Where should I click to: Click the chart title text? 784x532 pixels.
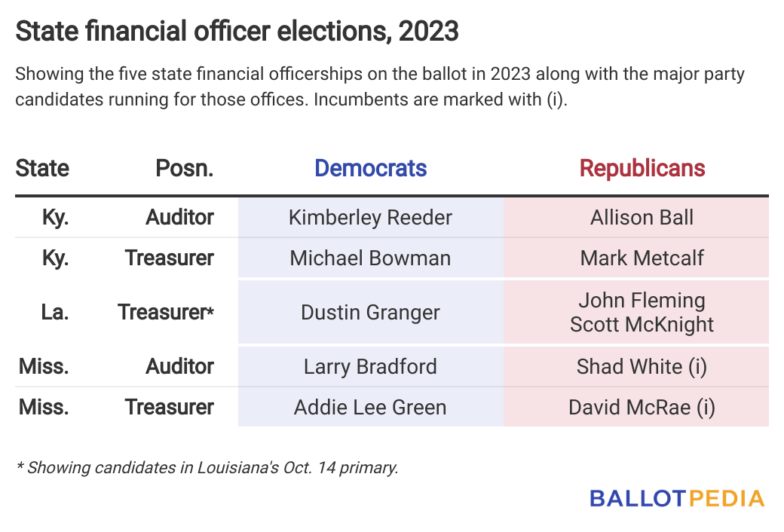237,31
